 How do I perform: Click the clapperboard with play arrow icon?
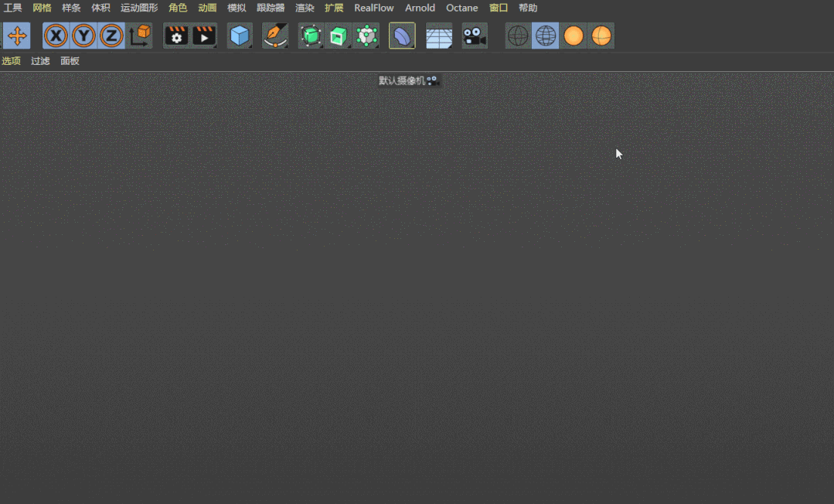(x=204, y=36)
